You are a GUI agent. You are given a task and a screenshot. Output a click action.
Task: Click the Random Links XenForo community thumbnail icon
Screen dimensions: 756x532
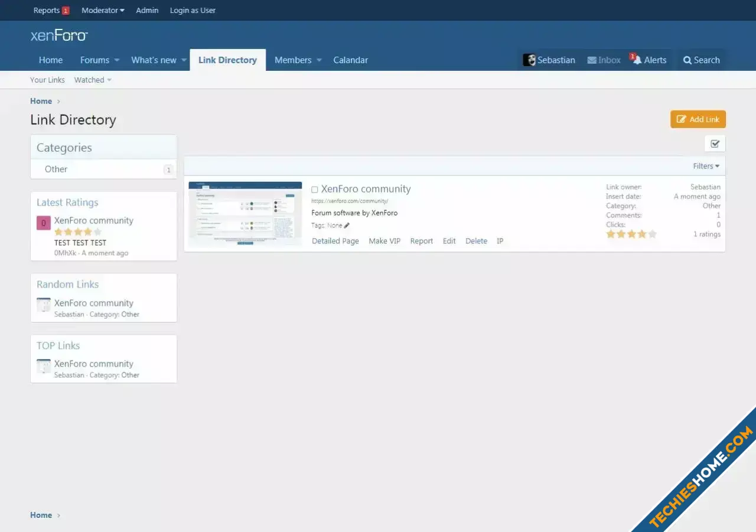pos(44,305)
